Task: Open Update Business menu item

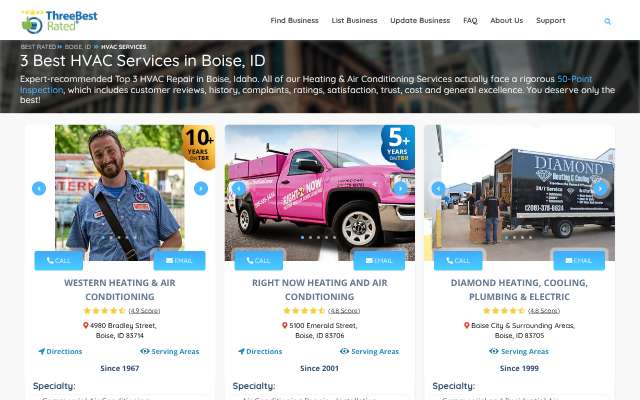Action: coord(420,20)
